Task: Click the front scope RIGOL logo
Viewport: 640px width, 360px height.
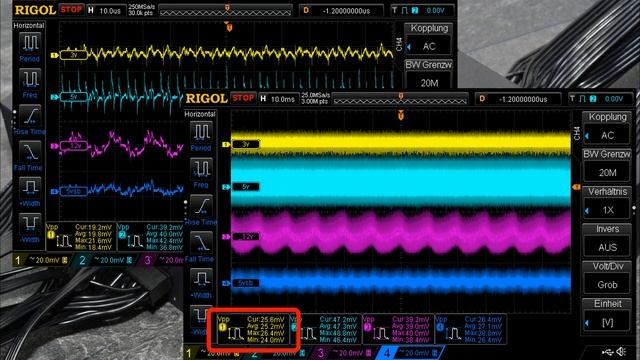Action: (206, 98)
